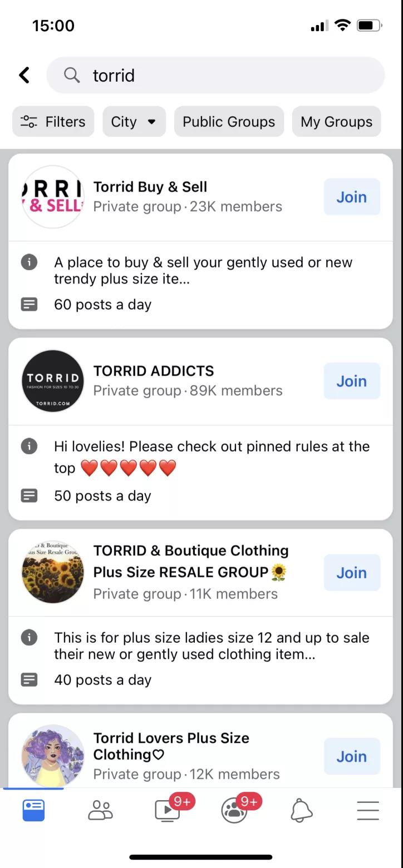Screen dimensions: 403x868
Task: Join the Torrid Buy & Sell group
Action: (x=352, y=197)
